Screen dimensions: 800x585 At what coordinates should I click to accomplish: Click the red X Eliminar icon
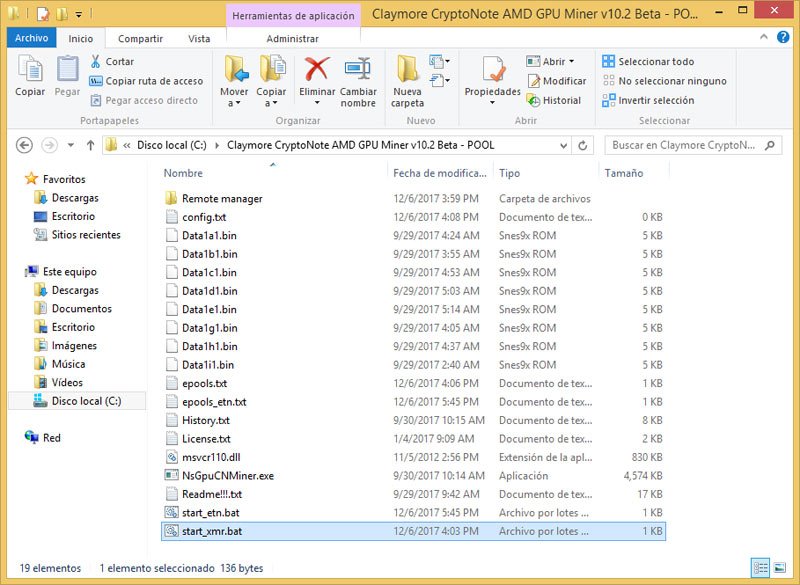tap(317, 69)
